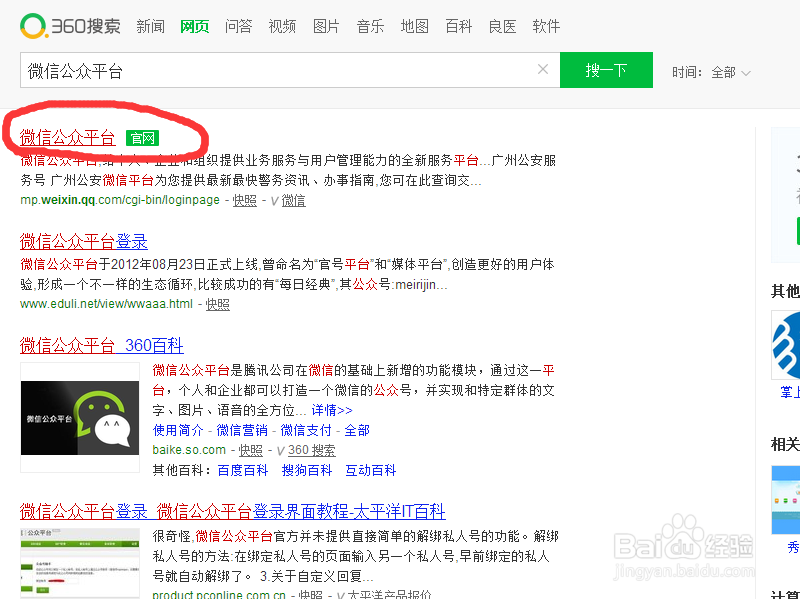Open 快照 for the baike.so.com result
This screenshot has width=800, height=599.
(251, 451)
